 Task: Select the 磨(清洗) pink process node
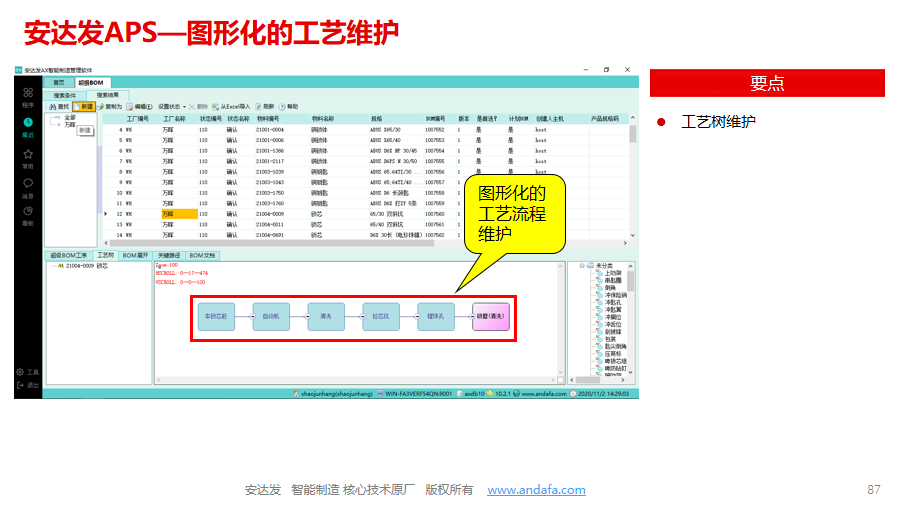tap(490, 316)
